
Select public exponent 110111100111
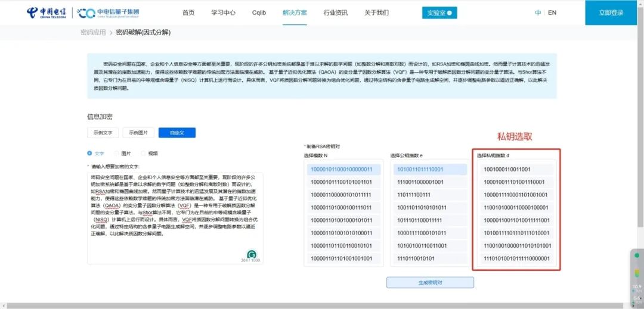click(x=430, y=195)
